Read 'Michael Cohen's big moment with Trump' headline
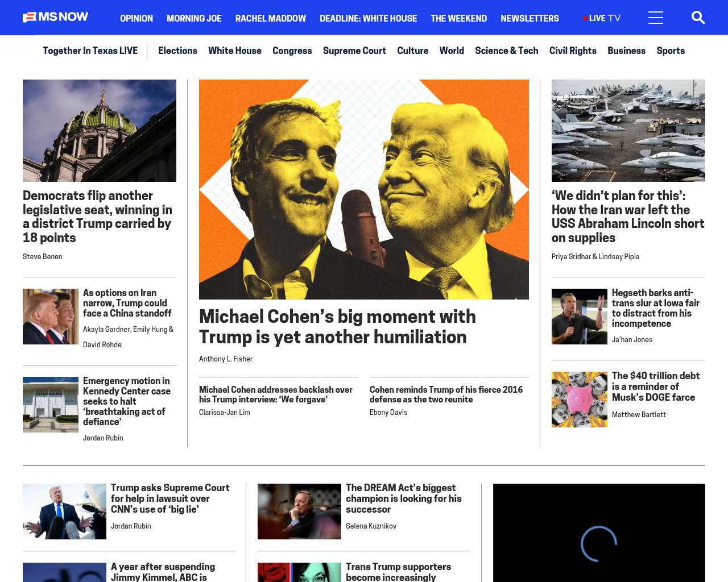The height and width of the screenshot is (582, 728). (x=338, y=327)
